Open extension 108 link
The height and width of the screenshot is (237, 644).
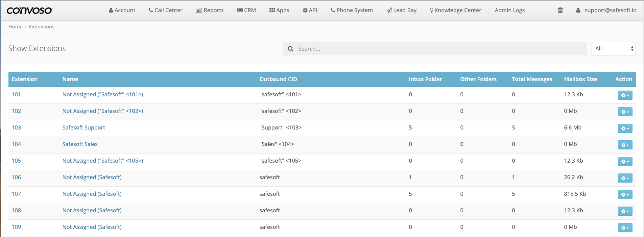point(16,211)
